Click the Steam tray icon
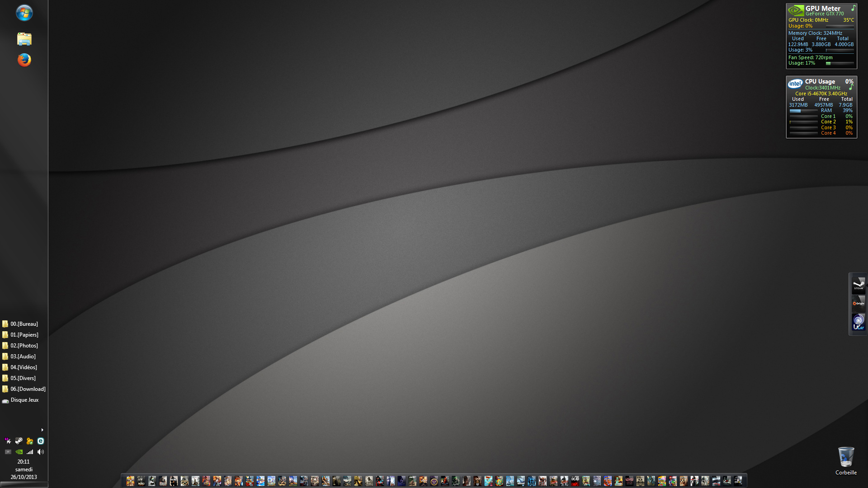The height and width of the screenshot is (488, 868). point(19,441)
